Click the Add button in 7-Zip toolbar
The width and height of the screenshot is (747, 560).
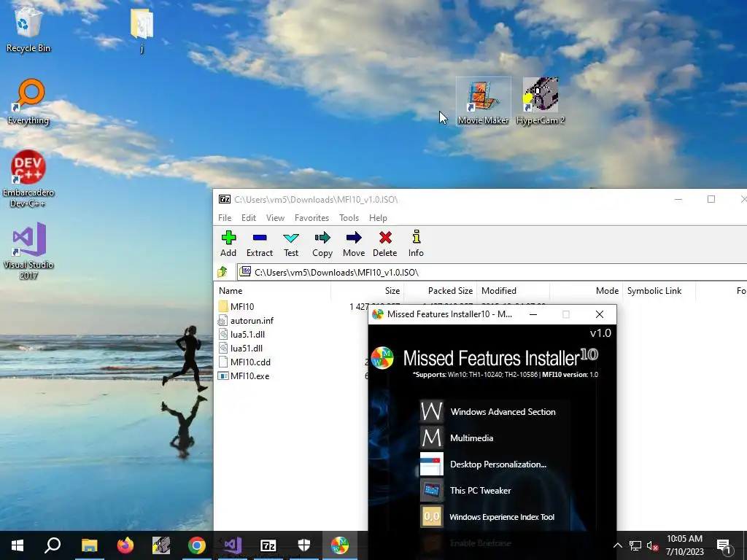[228, 244]
